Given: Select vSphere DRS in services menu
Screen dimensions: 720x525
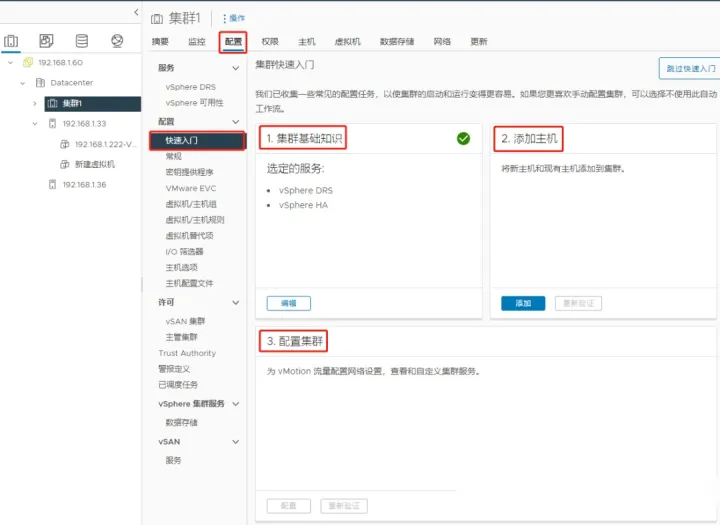Looking at the screenshot, I should [191, 87].
